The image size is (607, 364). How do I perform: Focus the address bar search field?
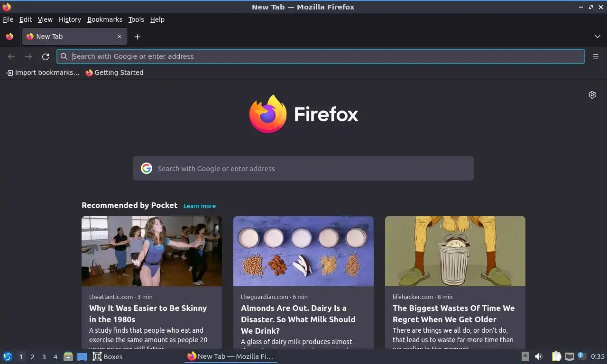click(321, 56)
